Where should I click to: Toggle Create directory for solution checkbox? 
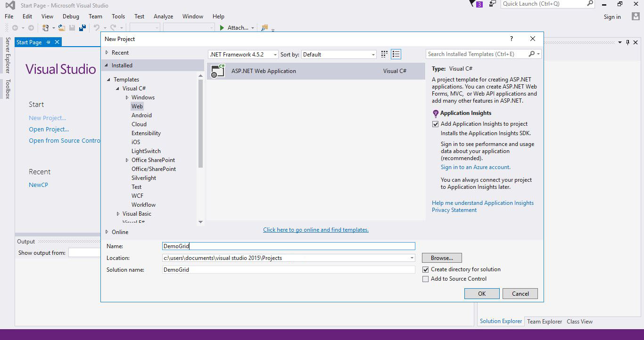pos(426,270)
